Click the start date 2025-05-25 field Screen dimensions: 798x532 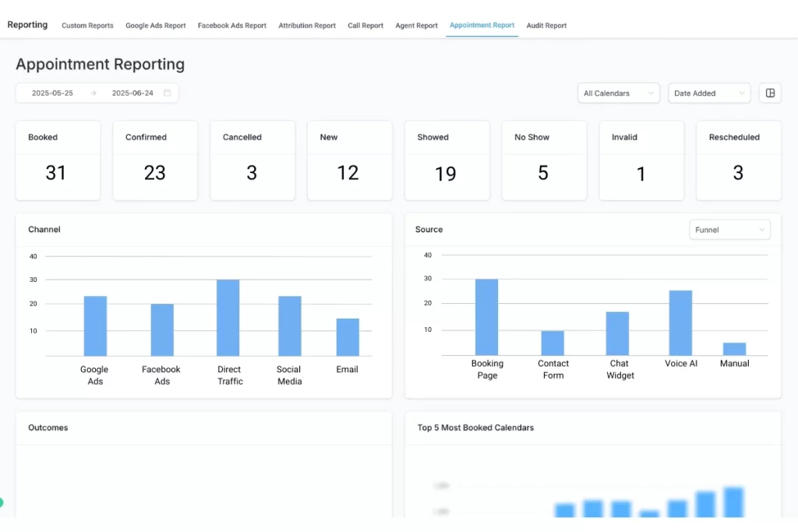tap(52, 93)
